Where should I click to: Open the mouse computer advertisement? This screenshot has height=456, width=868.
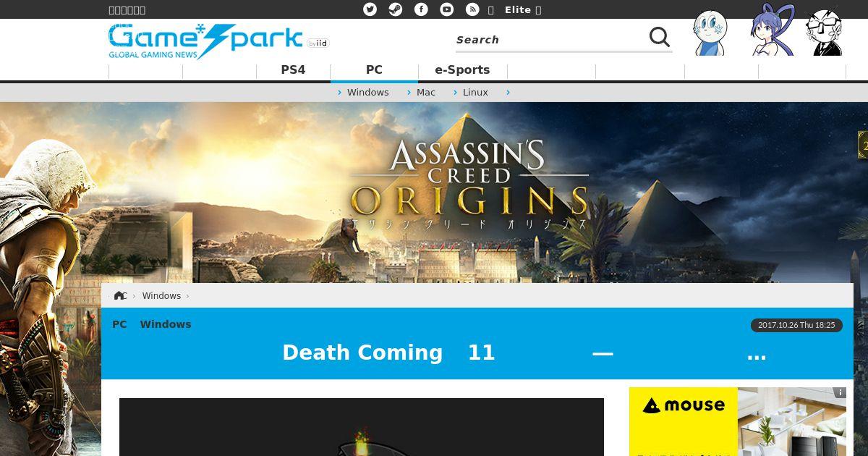pyautogui.click(x=738, y=421)
